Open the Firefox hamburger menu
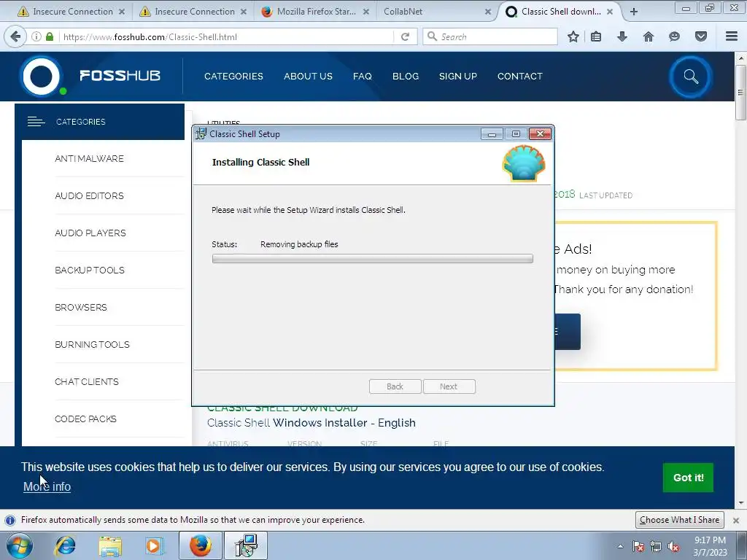 [x=732, y=36]
